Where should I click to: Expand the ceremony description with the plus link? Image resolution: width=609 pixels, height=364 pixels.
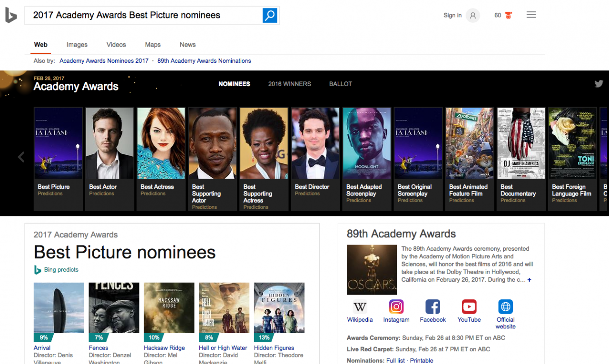pos(529,280)
